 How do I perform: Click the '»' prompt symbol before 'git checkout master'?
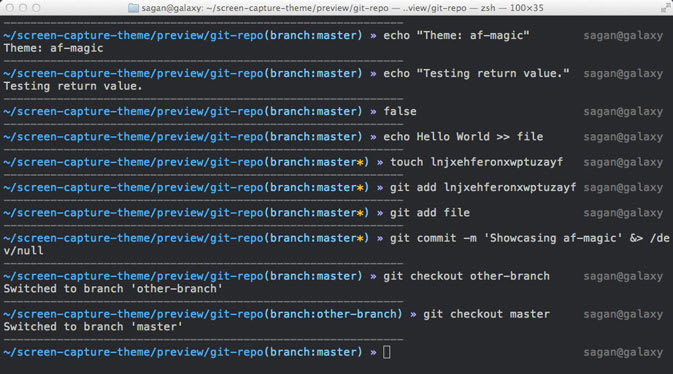[413, 315]
